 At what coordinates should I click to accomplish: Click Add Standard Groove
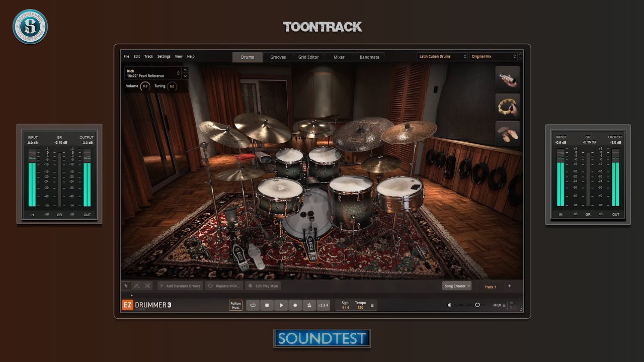pyautogui.click(x=180, y=286)
